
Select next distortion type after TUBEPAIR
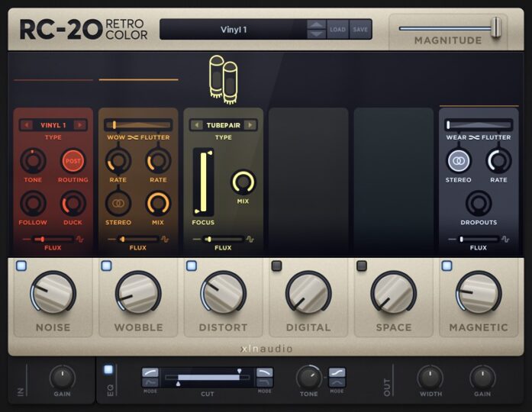(250, 125)
